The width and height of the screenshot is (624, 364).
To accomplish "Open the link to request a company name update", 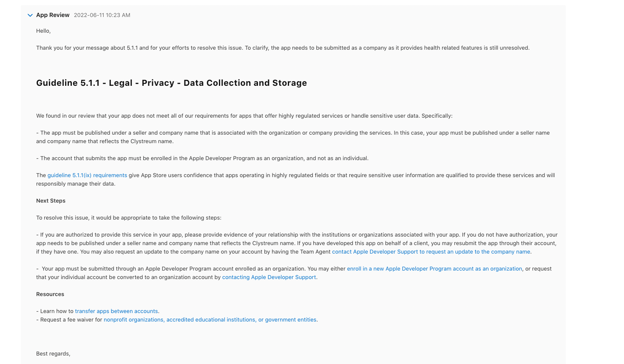I will click(x=431, y=252).
